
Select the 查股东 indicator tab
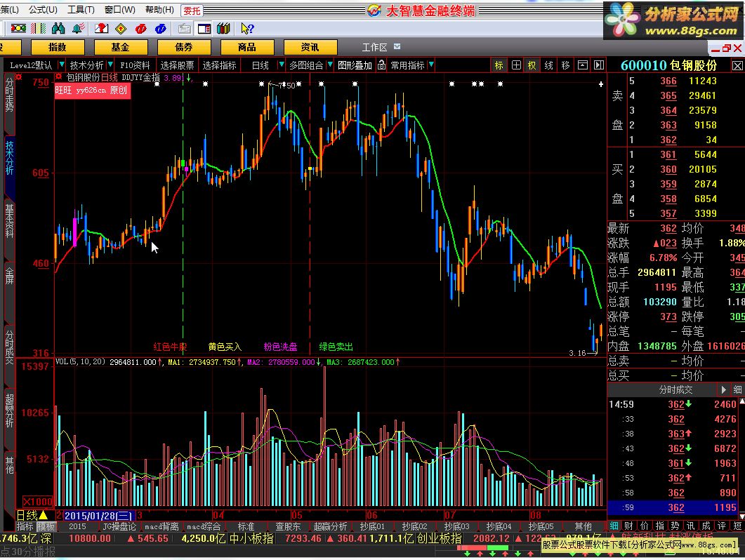coord(288,526)
